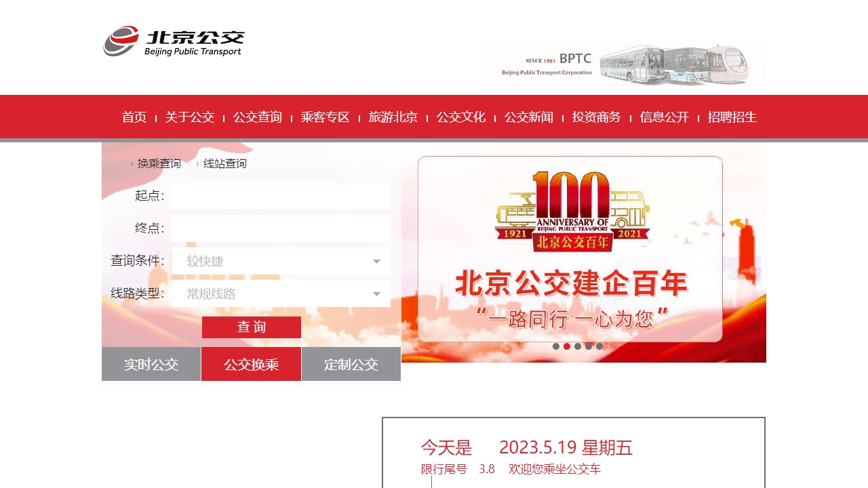Open the 关于公交 menu item
This screenshot has width=868, height=488.
coord(190,117)
